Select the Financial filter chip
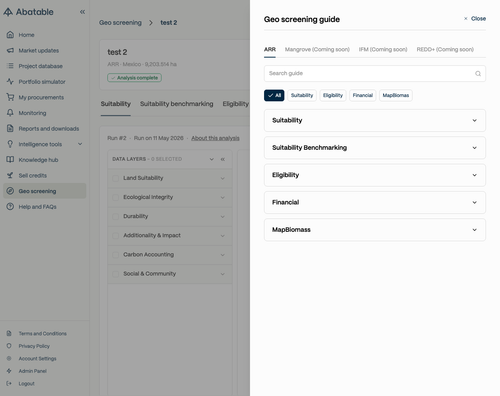 pos(363,95)
